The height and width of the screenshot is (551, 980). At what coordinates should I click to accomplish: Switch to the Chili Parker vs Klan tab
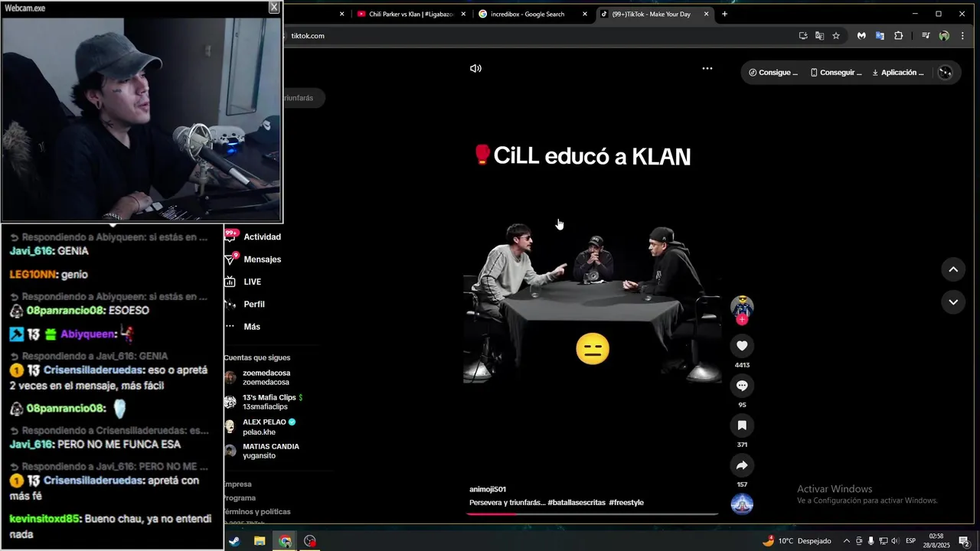click(410, 14)
